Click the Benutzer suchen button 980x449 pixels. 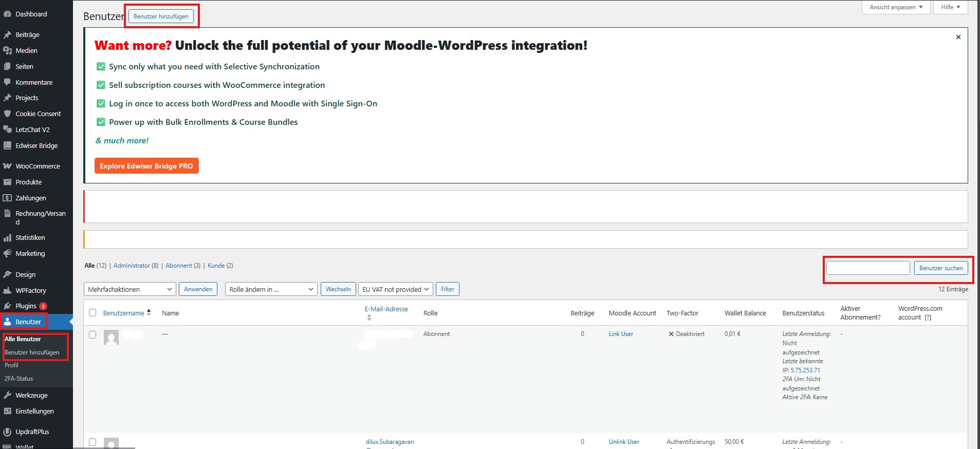pos(941,268)
